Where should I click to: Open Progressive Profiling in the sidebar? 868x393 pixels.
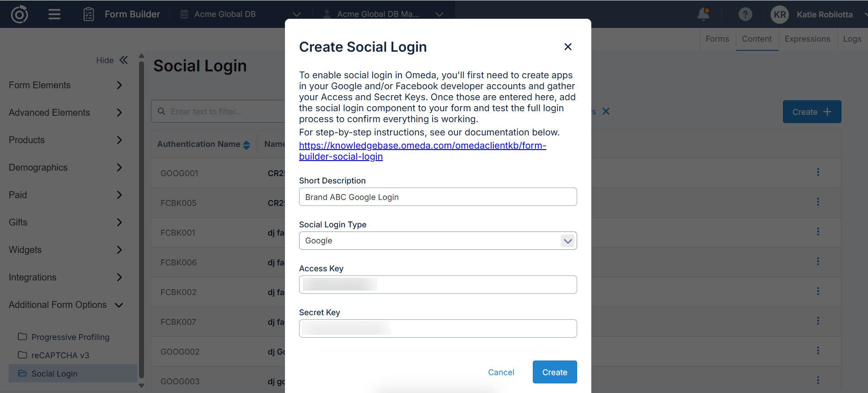click(70, 337)
